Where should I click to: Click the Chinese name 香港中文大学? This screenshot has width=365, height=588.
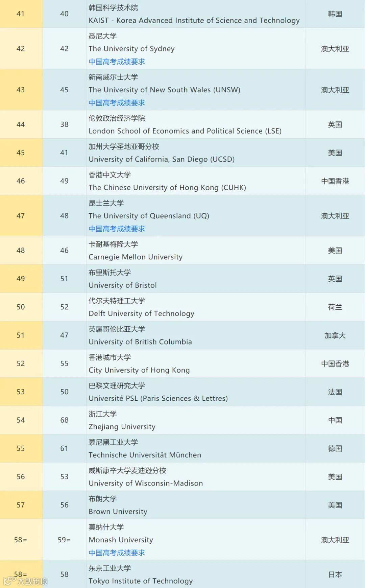click(109, 175)
